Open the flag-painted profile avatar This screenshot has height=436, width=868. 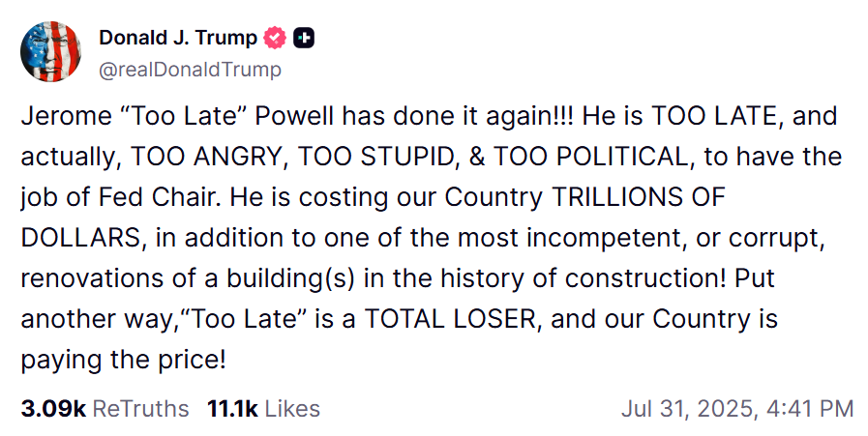click(x=51, y=51)
